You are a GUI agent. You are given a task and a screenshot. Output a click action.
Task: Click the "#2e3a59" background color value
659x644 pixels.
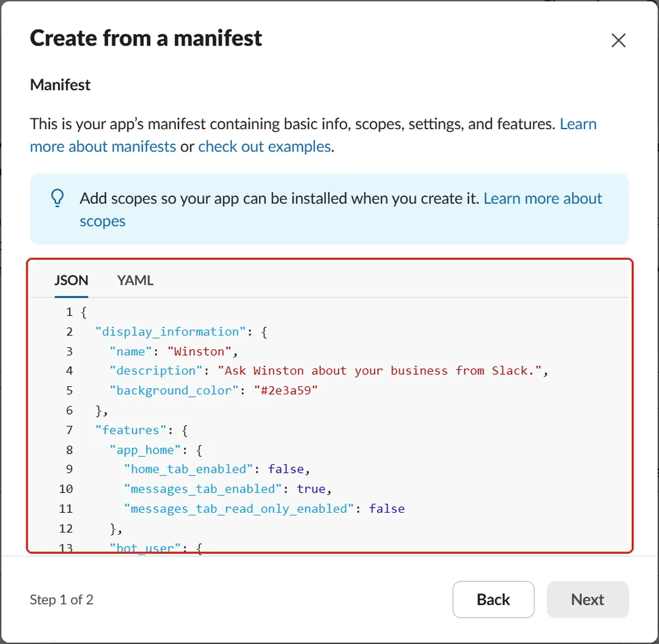tap(286, 390)
